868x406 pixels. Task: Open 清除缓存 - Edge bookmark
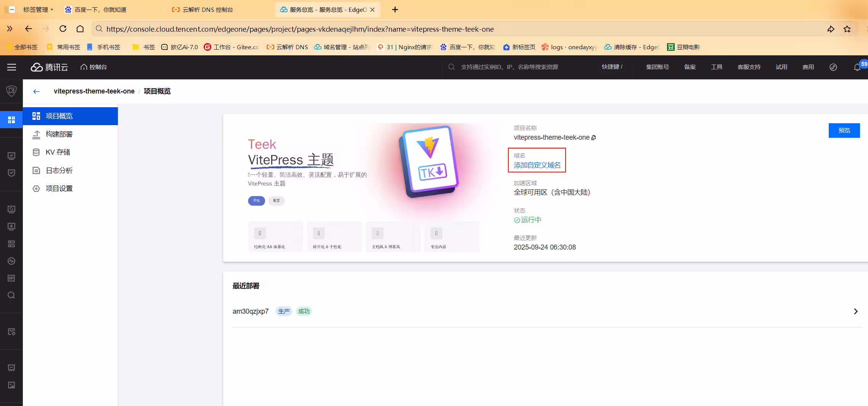coord(632,47)
